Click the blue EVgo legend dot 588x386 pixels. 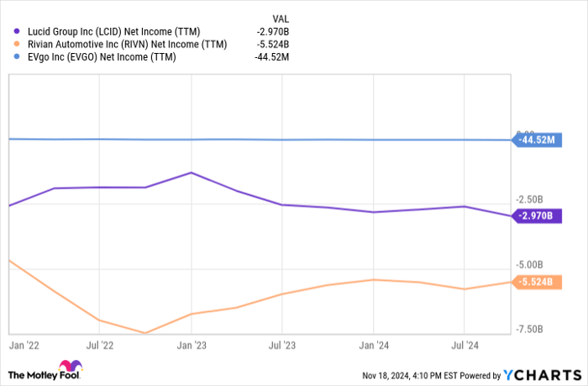pyautogui.click(x=17, y=56)
